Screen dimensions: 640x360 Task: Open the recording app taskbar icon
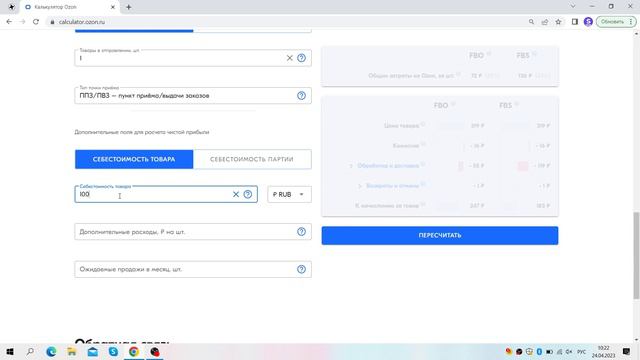[155, 351]
